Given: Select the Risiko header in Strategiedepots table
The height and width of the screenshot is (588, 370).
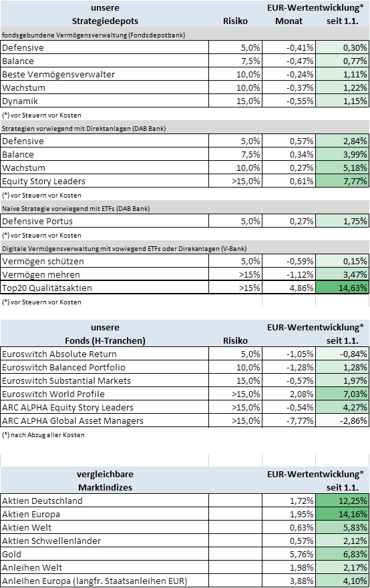Looking at the screenshot, I should tap(235, 21).
